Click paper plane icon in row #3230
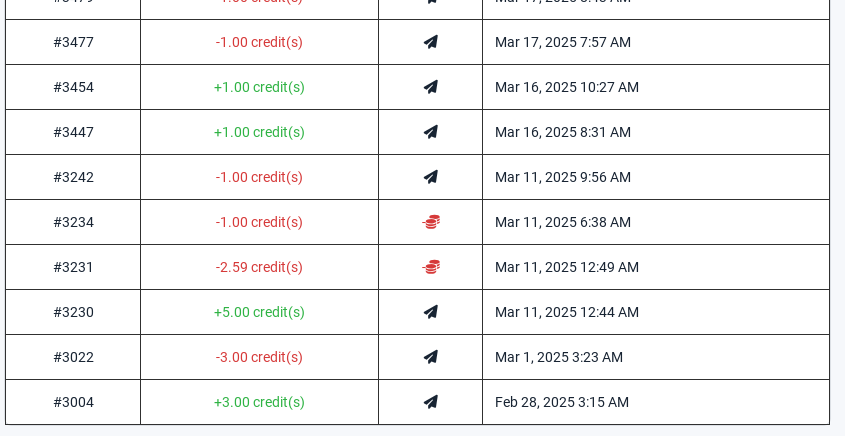845x436 pixels. click(431, 312)
